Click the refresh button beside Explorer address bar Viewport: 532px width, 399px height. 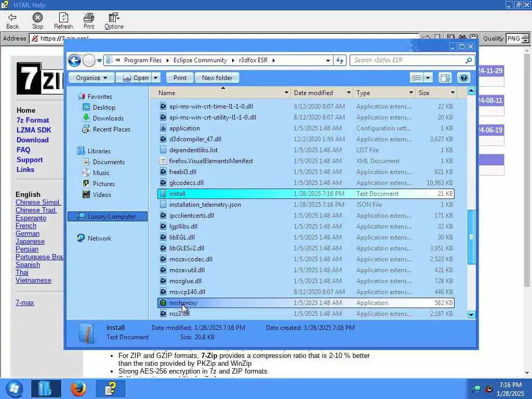340,60
